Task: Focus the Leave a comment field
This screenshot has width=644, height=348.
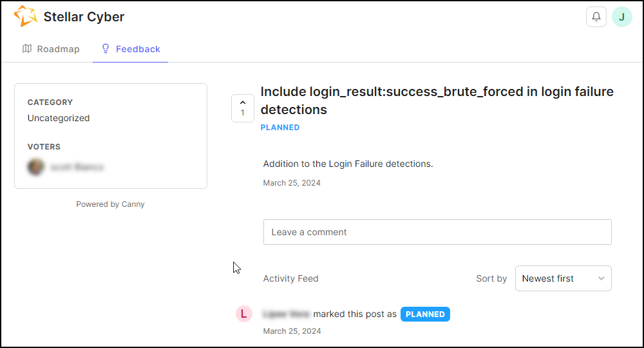Action: pyautogui.click(x=437, y=232)
